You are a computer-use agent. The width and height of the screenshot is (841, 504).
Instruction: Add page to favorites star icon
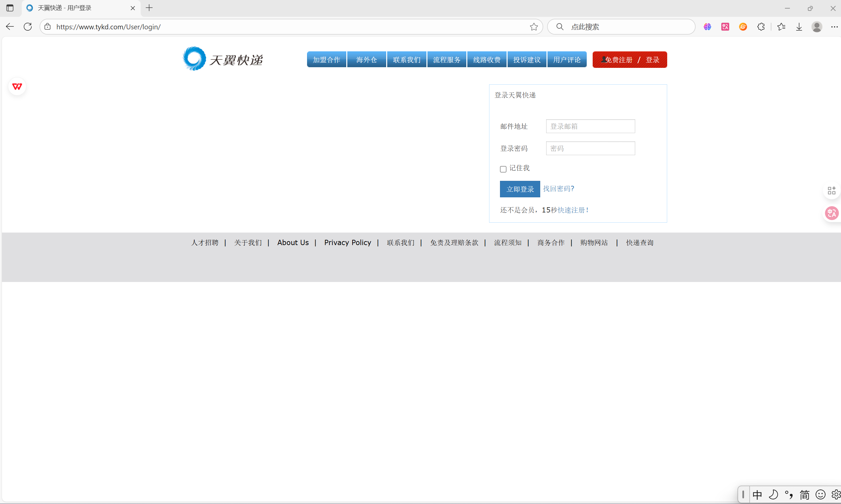(x=534, y=27)
